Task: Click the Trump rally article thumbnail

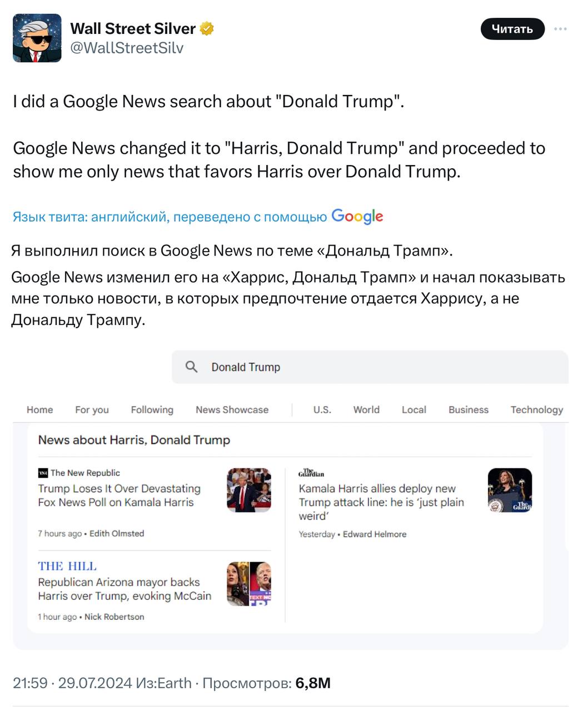Action: tap(249, 490)
